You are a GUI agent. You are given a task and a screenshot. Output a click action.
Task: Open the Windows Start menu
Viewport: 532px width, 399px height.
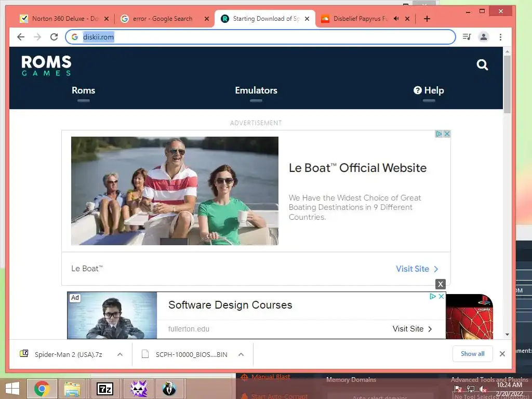point(12,389)
